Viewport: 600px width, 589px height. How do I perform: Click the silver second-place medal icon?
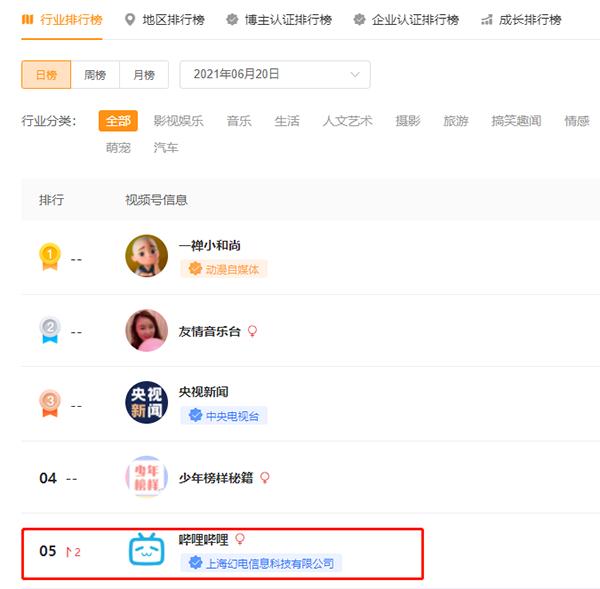pyautogui.click(x=49, y=331)
